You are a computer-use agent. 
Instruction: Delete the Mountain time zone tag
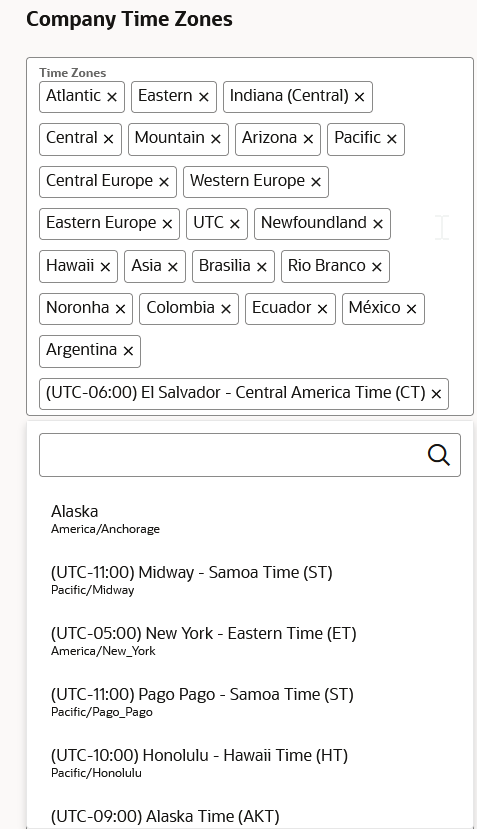click(x=215, y=139)
